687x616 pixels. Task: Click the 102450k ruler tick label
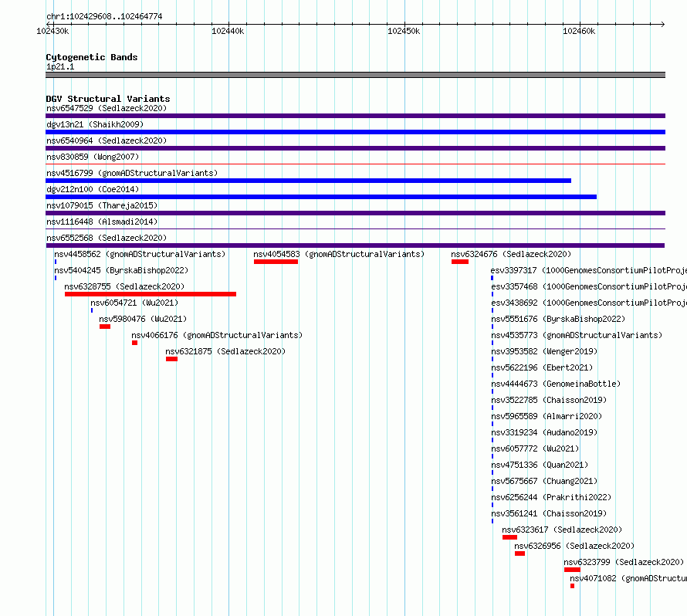click(x=404, y=31)
